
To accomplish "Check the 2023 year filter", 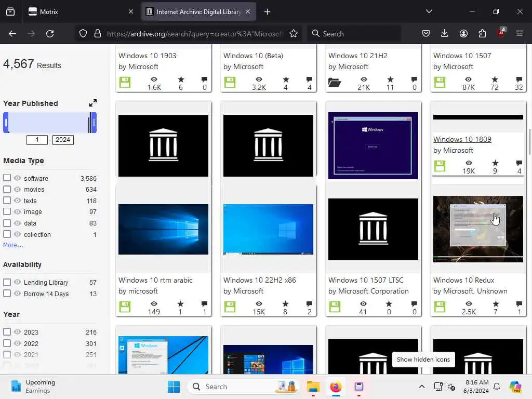I will click(x=7, y=331).
